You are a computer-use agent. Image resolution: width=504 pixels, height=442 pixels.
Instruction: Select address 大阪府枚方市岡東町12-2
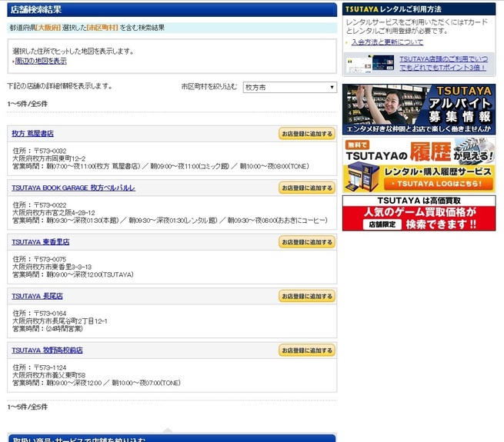(x=48, y=158)
